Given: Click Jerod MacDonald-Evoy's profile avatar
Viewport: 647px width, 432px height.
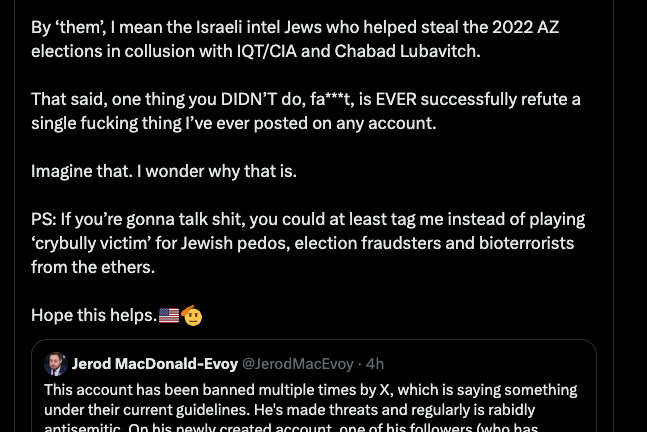Looking at the screenshot, I should pyautogui.click(x=57, y=364).
